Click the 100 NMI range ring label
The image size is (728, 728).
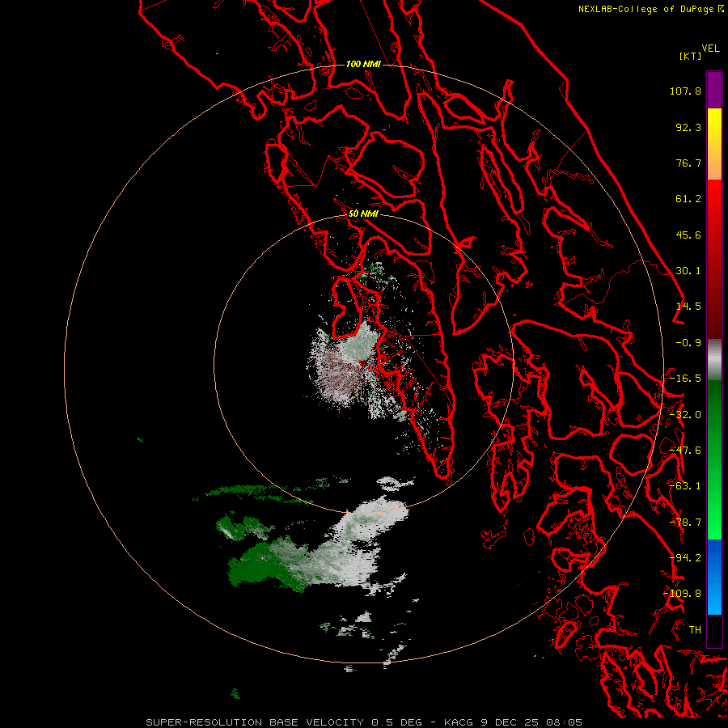tap(363, 64)
